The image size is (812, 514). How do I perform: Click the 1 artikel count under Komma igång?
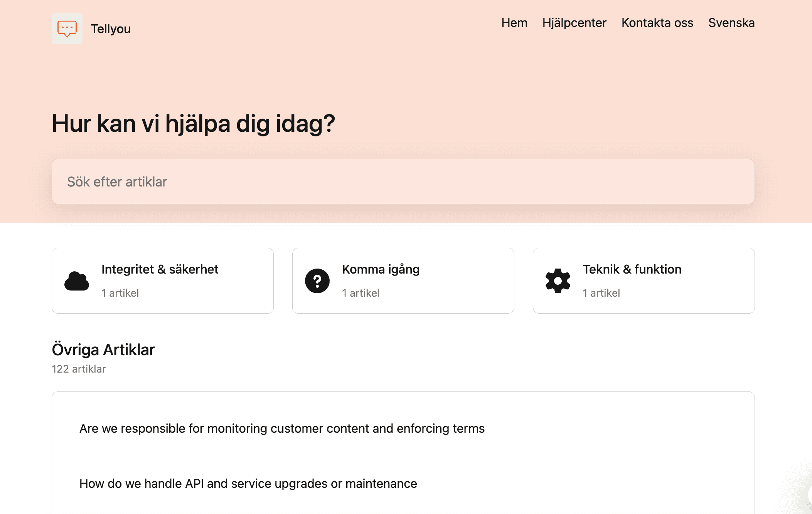pyautogui.click(x=361, y=293)
